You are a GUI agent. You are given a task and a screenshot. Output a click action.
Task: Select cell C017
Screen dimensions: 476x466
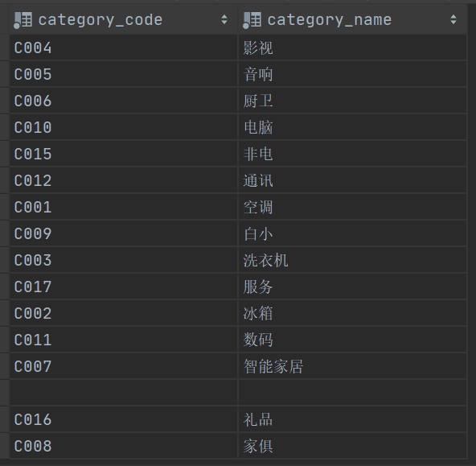[123, 287]
